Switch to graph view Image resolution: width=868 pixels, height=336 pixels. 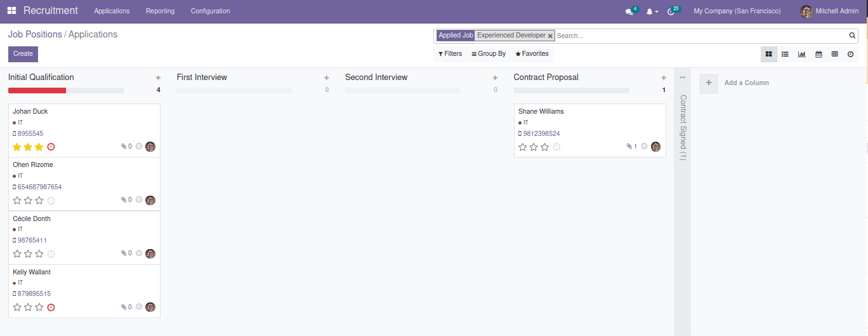[x=801, y=55]
